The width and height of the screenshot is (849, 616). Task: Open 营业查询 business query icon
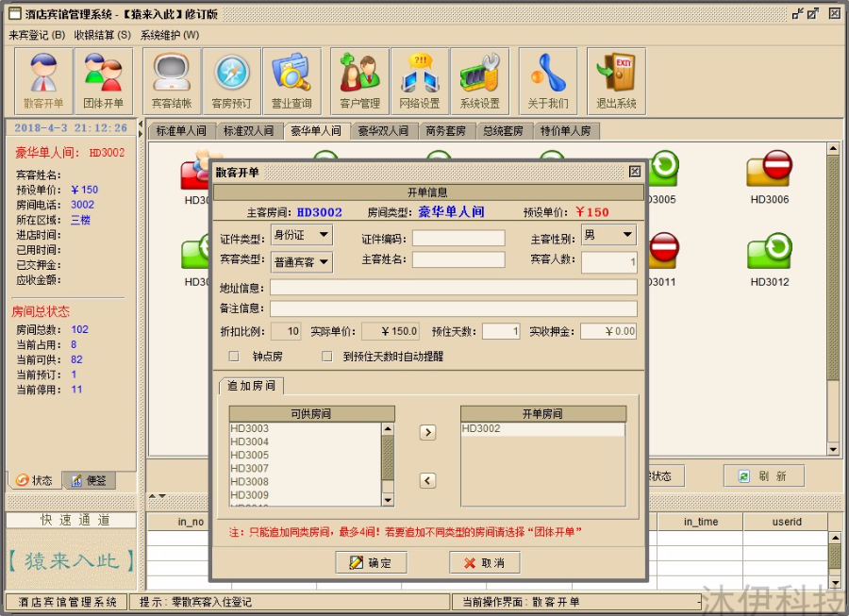[291, 81]
